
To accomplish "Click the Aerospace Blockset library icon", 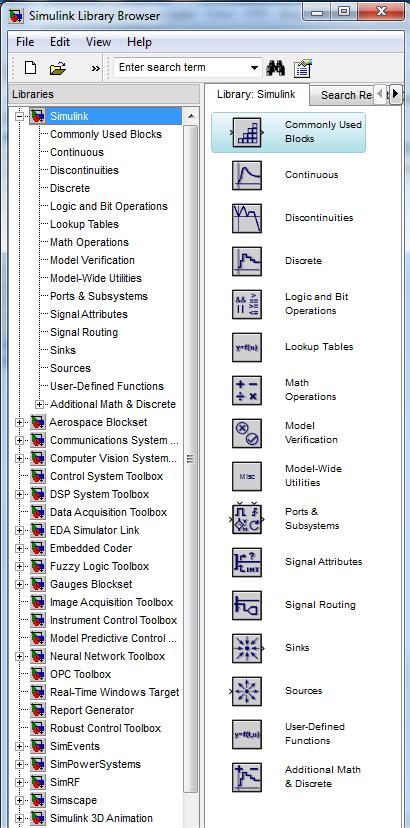I will point(38,422).
